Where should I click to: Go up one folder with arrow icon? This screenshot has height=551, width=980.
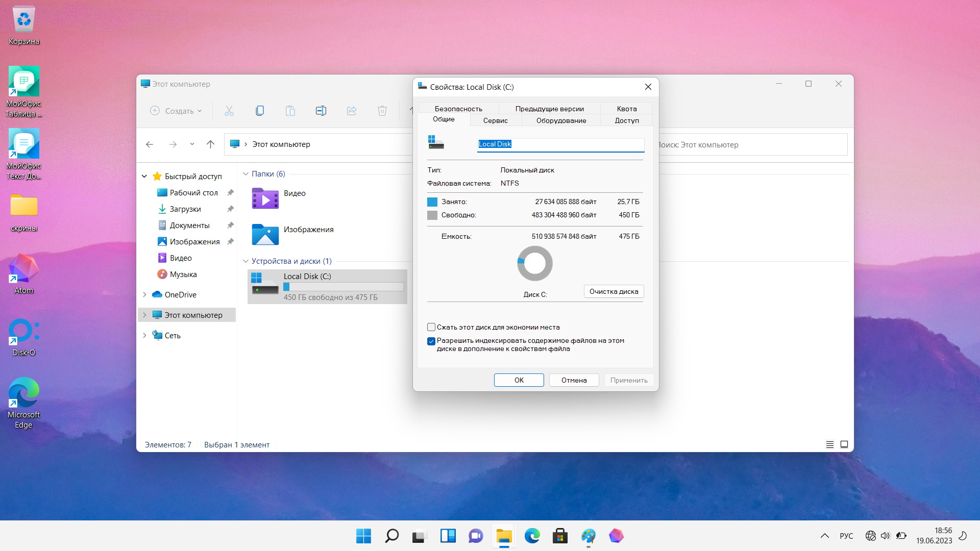pos(210,144)
